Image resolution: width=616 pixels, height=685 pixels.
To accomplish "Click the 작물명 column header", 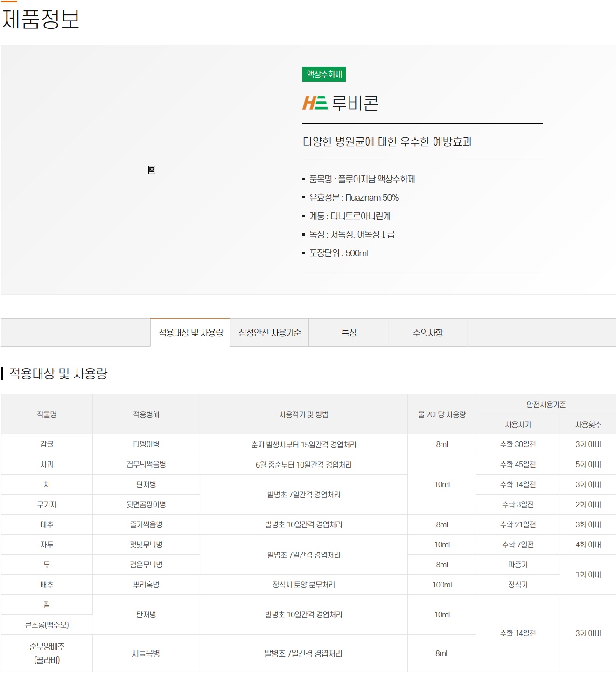I will coord(47,414).
